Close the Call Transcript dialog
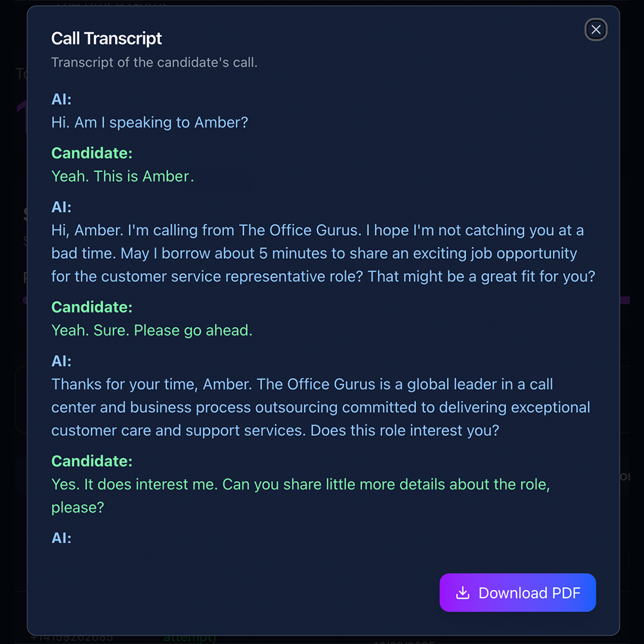The width and height of the screenshot is (644, 644). pyautogui.click(x=596, y=30)
